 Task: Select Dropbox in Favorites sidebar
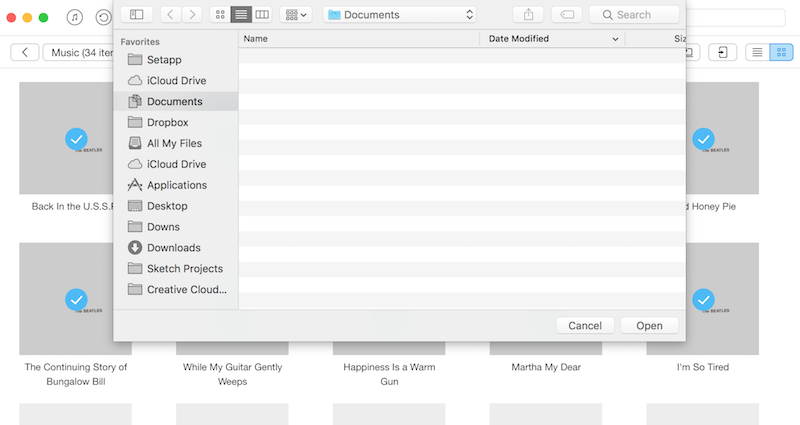point(176,122)
